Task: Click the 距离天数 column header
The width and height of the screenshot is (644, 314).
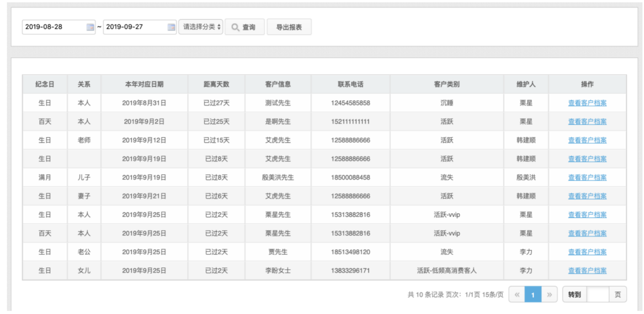Action: (216, 84)
